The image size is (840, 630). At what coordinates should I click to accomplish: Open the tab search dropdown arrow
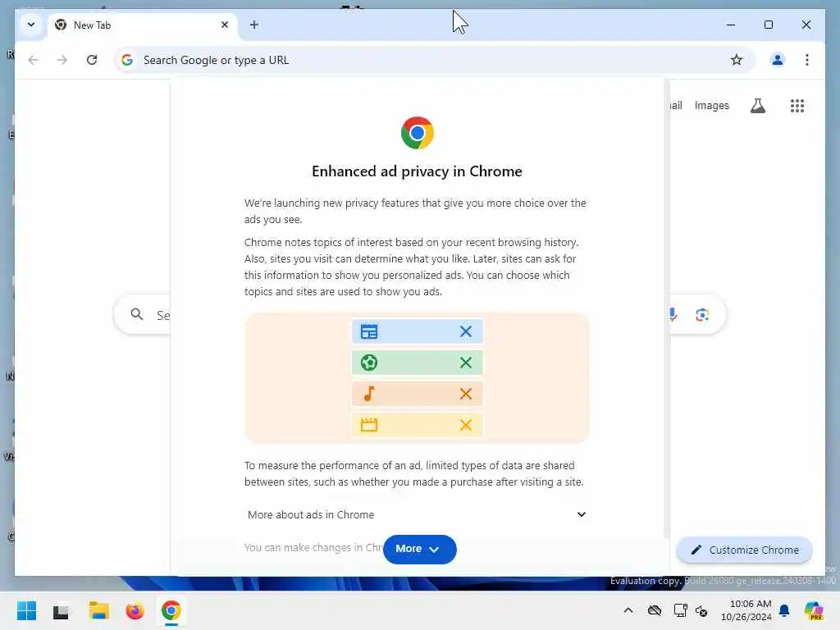pyautogui.click(x=31, y=25)
